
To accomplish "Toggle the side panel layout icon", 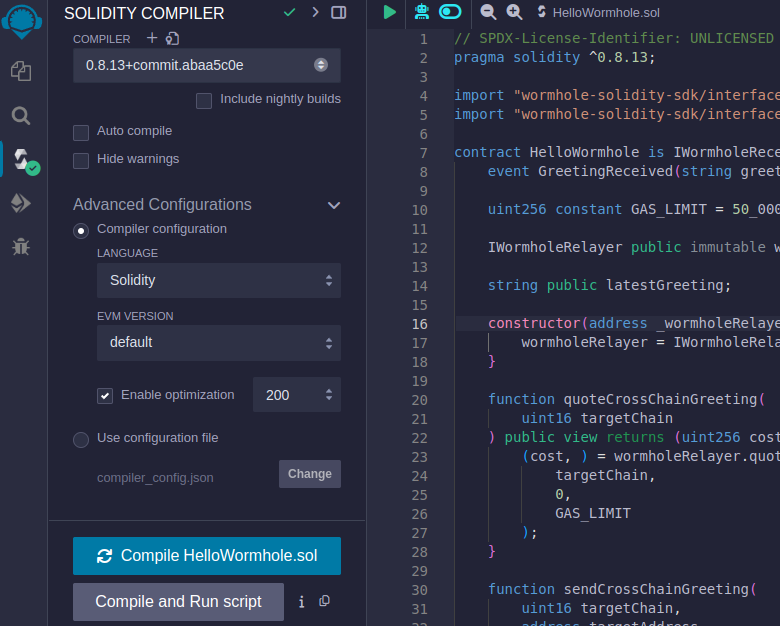I will tap(339, 12).
